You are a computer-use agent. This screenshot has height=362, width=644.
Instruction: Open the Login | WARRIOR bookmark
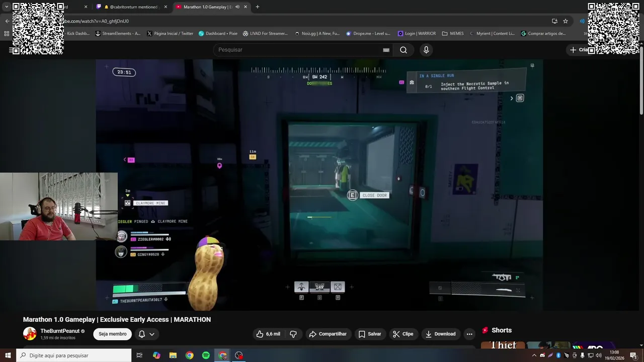pos(417,34)
